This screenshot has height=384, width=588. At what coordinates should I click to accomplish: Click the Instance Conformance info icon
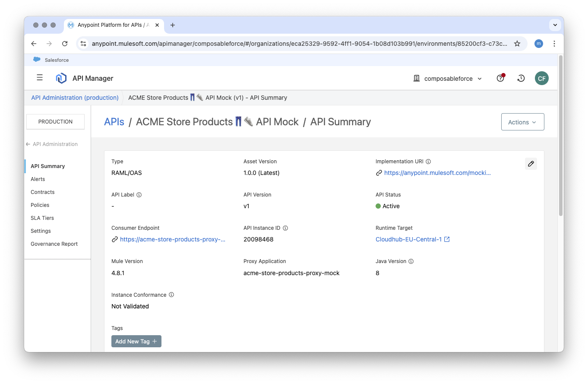pos(171,295)
